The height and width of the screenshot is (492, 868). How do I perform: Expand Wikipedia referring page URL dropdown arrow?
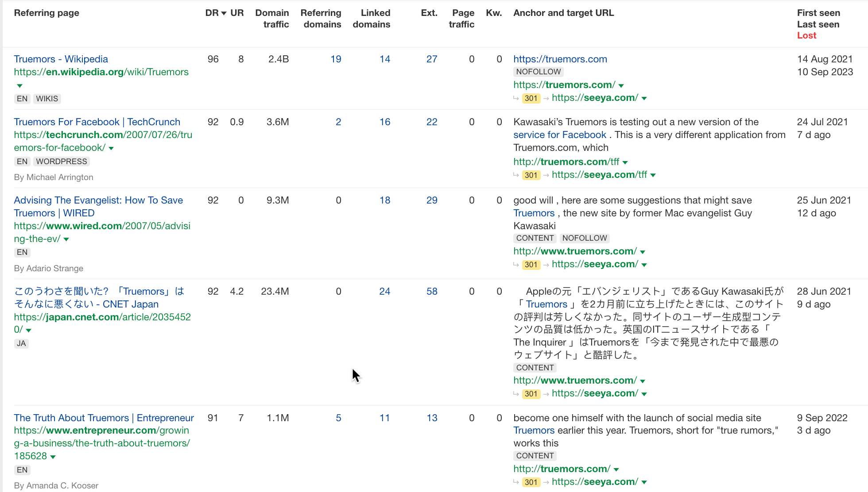[x=19, y=85]
